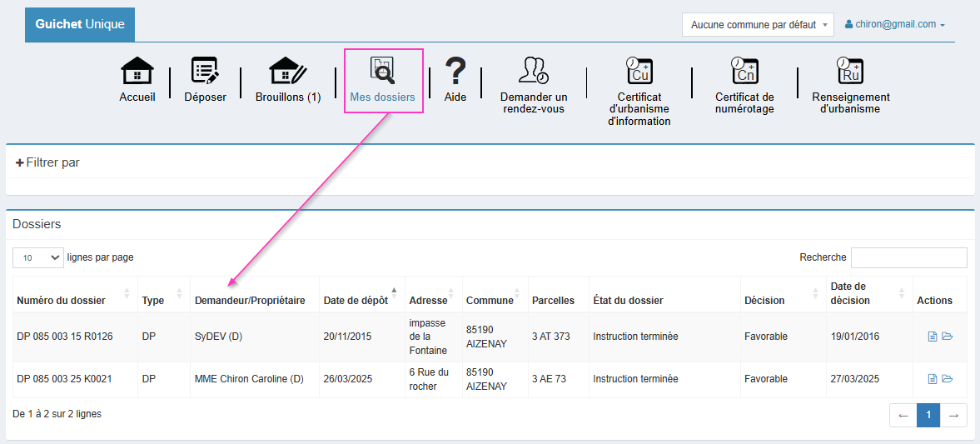Expand the Filtrer par section
The width and height of the screenshot is (980, 444).
(x=48, y=162)
